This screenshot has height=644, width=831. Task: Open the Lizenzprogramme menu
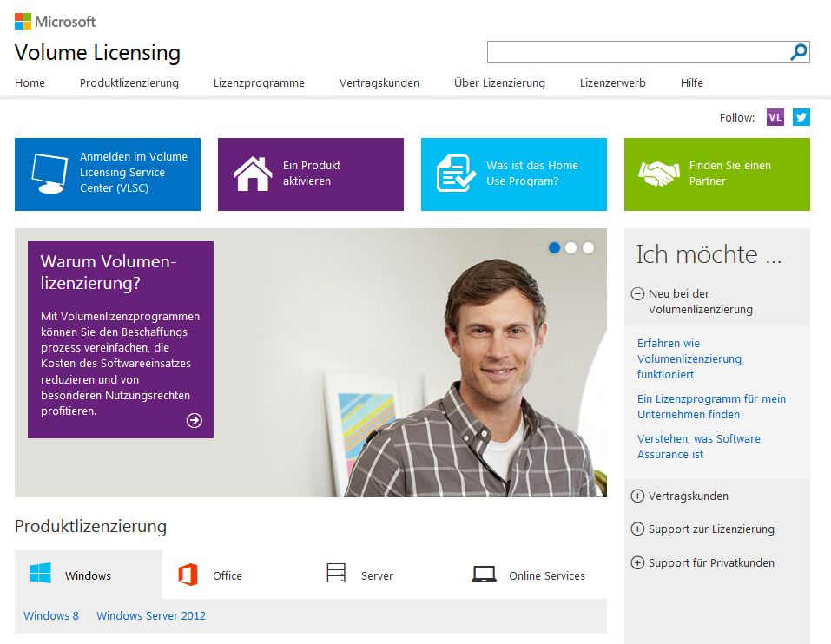click(x=259, y=83)
